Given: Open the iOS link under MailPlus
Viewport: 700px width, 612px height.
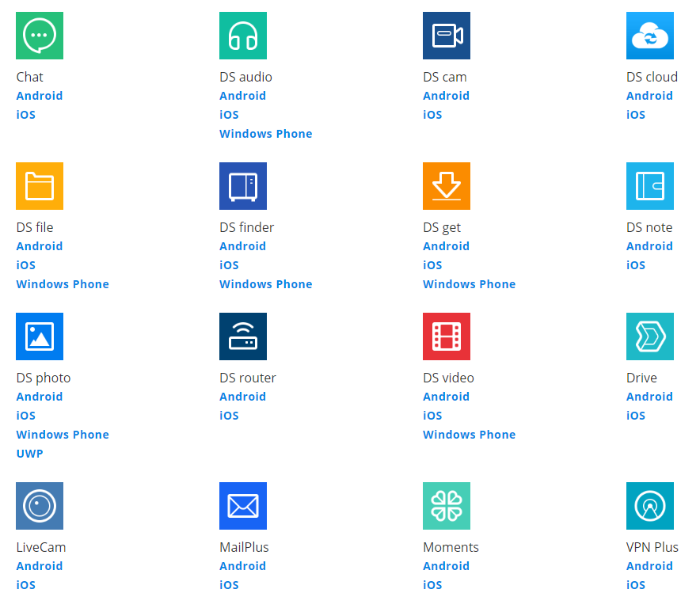Looking at the screenshot, I should tap(229, 585).
